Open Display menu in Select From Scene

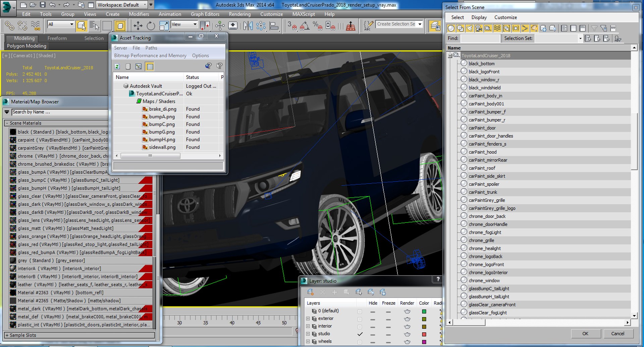(479, 17)
